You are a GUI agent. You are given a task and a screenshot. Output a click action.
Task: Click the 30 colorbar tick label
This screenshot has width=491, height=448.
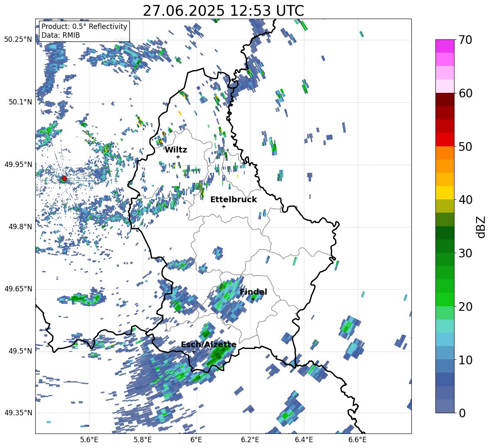tap(465, 253)
